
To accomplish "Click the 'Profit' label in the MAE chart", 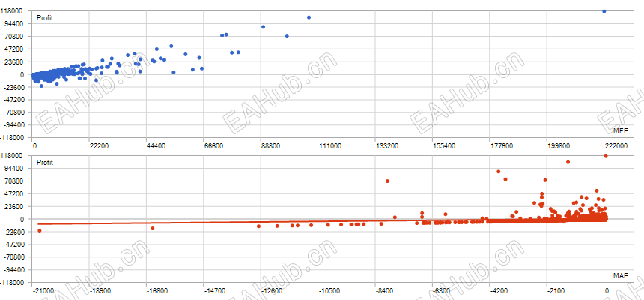I will coord(45,163).
